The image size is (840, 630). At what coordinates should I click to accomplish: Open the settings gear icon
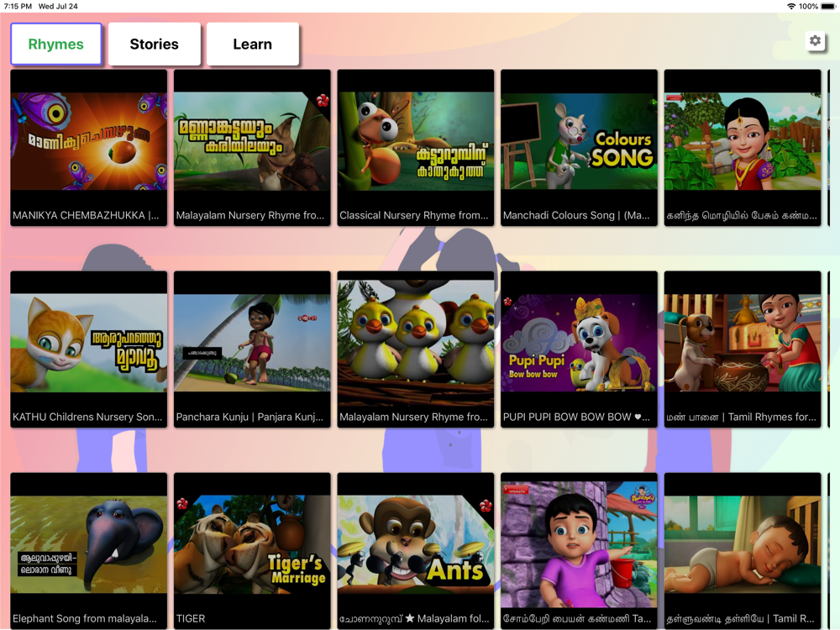[815, 40]
